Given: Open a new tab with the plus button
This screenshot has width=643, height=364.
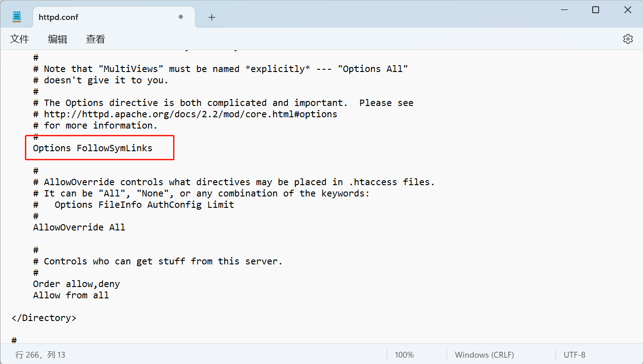Looking at the screenshot, I should coord(212,17).
